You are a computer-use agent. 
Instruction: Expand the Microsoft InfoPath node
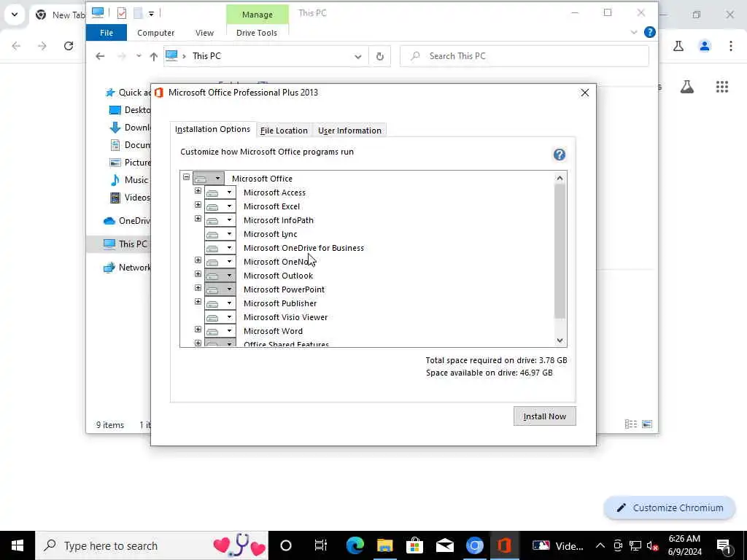pyautogui.click(x=198, y=219)
